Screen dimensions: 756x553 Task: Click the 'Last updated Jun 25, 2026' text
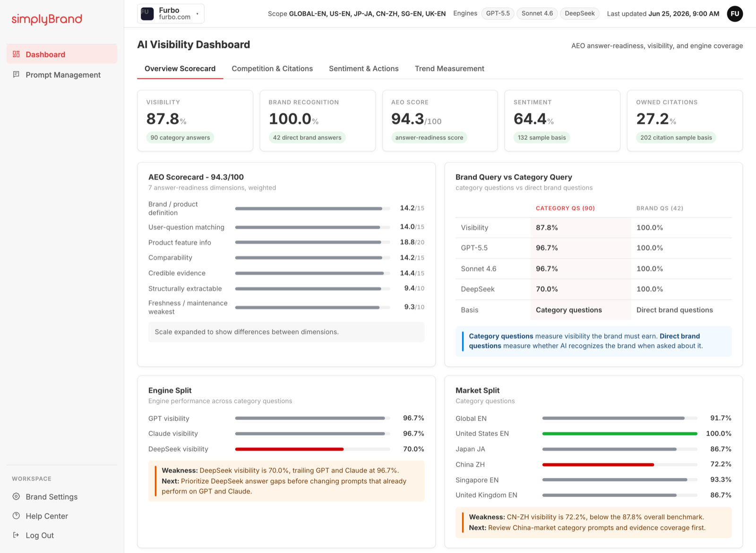[663, 14]
